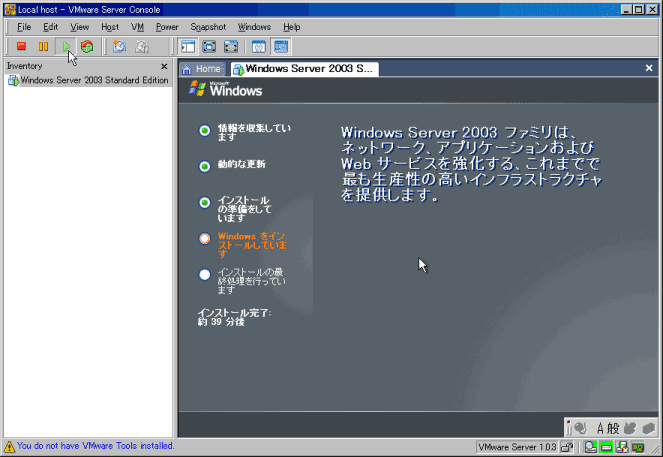Enter full screen mode from toolbar
This screenshot has width=663, height=457.
231,47
